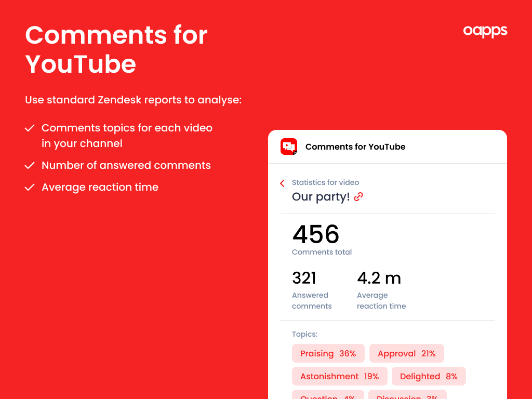This screenshot has width=532, height=399.
Task: Open the link icon beside Our party!
Action: tap(358, 197)
